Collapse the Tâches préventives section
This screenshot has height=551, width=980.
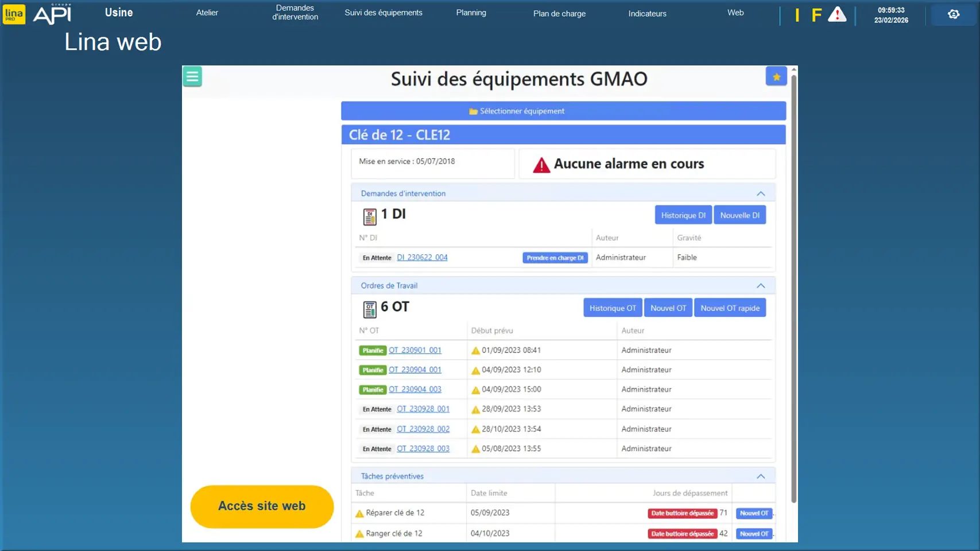tap(761, 476)
